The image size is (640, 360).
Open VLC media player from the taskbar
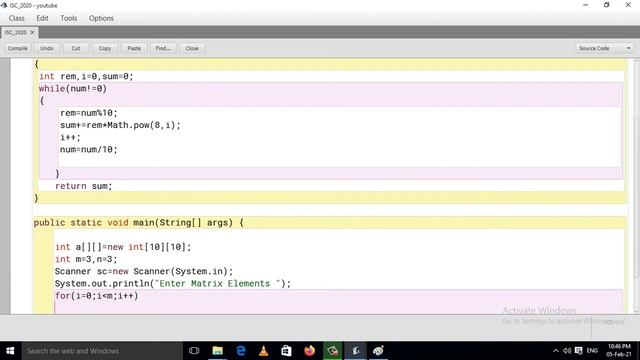click(x=264, y=351)
